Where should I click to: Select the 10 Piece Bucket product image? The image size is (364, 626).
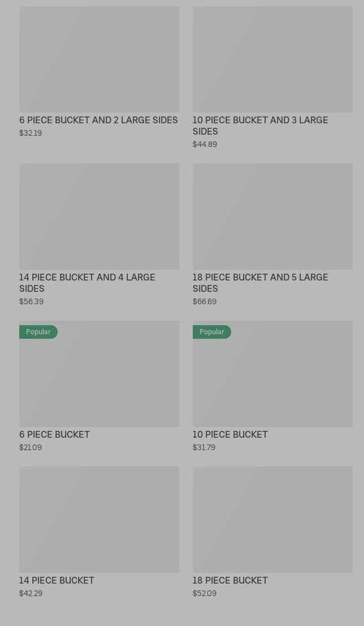tap(272, 379)
